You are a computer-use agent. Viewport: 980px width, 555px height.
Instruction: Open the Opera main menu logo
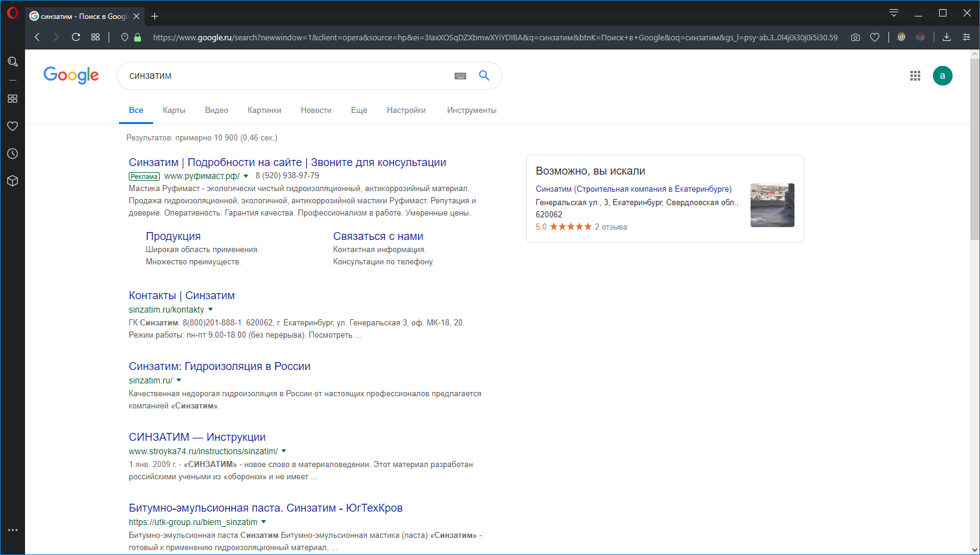tap(12, 13)
